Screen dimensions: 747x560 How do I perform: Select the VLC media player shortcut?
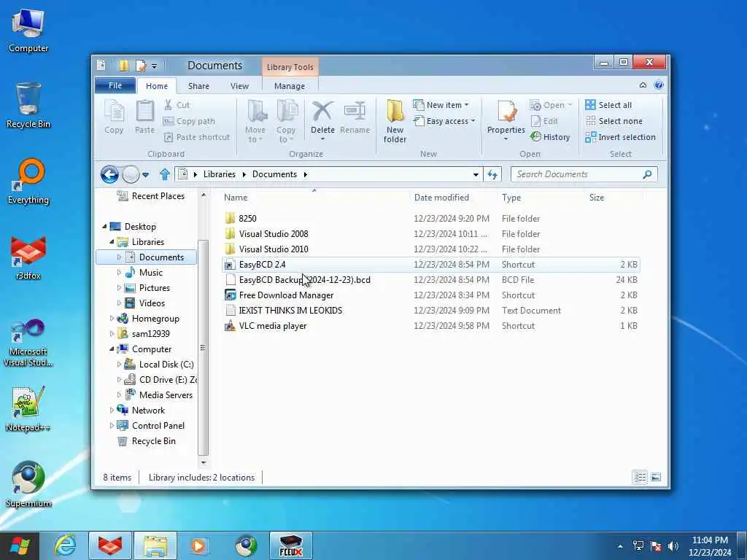pos(431,326)
